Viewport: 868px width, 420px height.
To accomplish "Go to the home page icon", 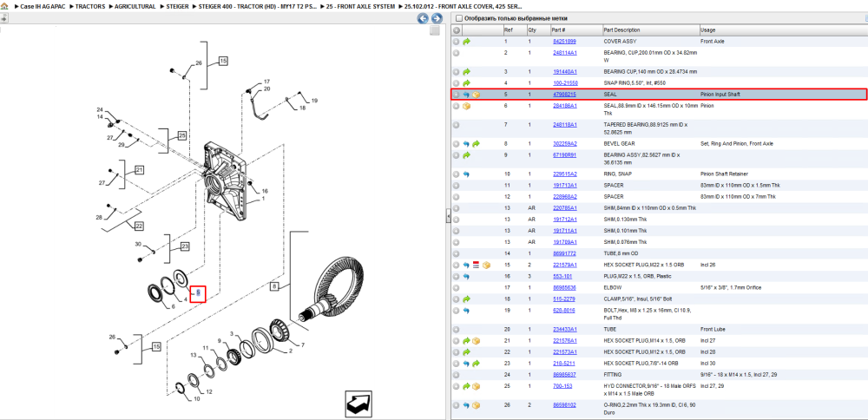I will coord(4,6).
